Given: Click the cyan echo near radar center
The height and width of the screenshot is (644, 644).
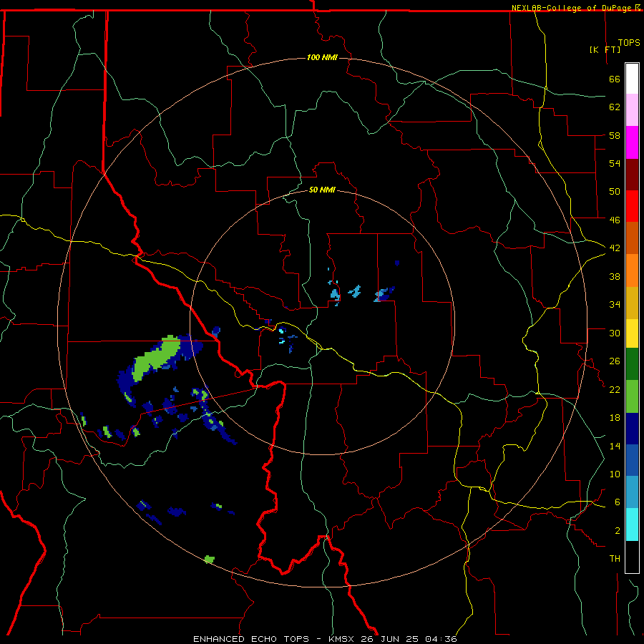Looking at the screenshot, I should (x=282, y=331).
